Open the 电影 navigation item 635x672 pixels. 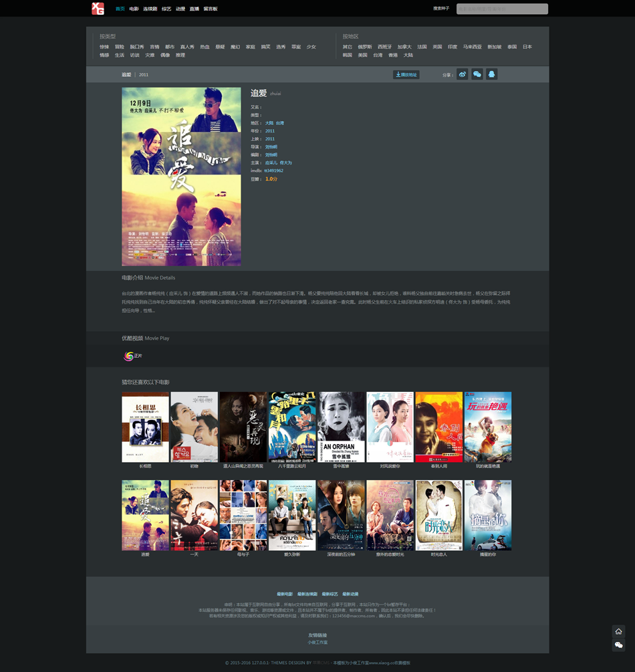coord(134,9)
